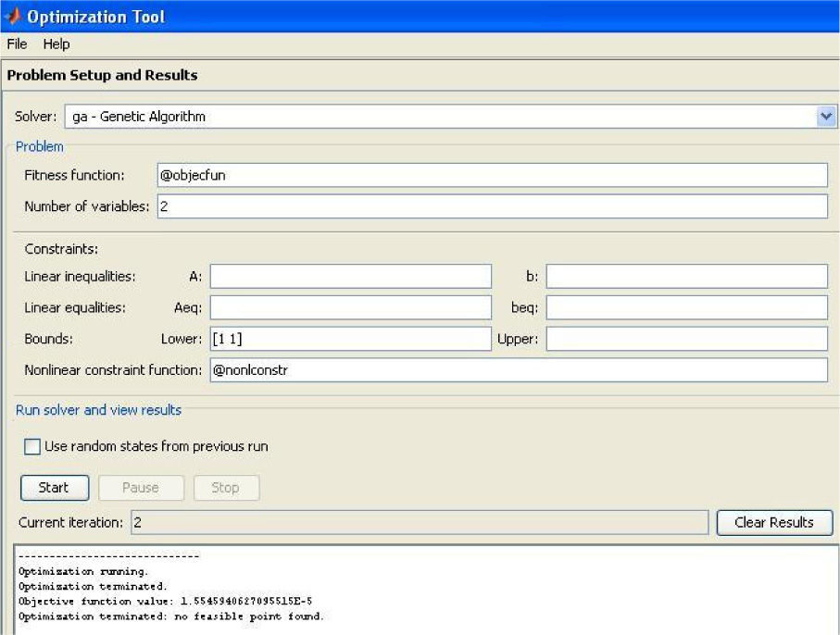Click the Upper bounds input field
The image size is (840, 635).
click(x=686, y=339)
